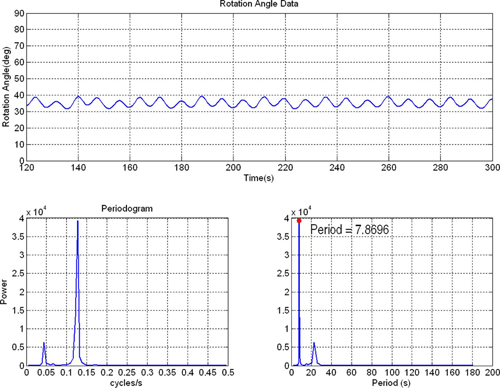Click "180" on the Period (s) axis
Image resolution: width=500 pixels, height=388 pixels.
pos(473,372)
